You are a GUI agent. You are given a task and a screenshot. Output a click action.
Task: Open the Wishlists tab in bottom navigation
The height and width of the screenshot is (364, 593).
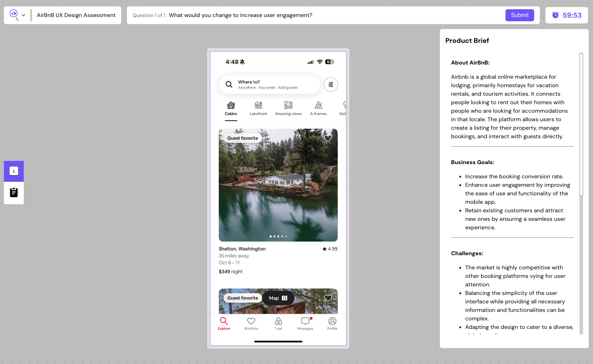(251, 324)
